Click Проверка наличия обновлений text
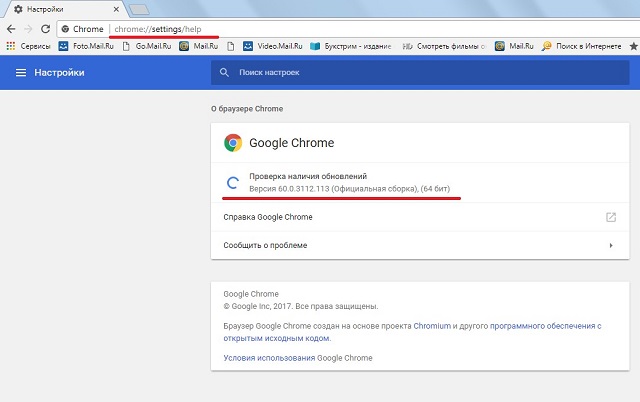Image resolution: width=640 pixels, height=402 pixels. point(308,176)
